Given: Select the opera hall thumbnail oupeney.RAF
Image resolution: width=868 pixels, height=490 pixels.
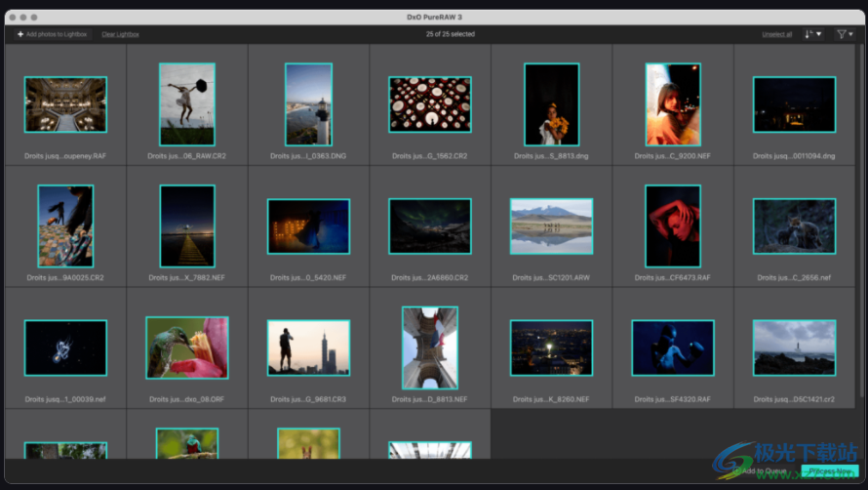Looking at the screenshot, I should [65, 104].
